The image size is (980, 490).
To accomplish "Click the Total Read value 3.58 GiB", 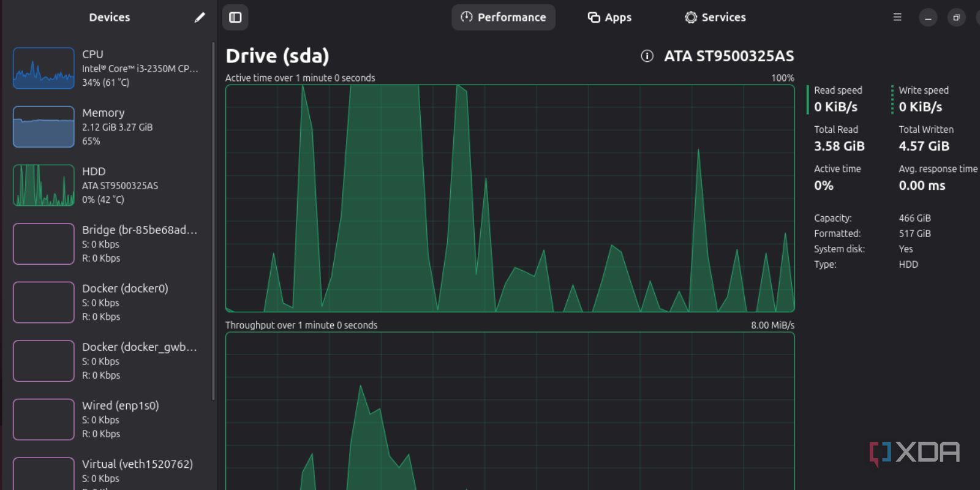I will pos(839,146).
